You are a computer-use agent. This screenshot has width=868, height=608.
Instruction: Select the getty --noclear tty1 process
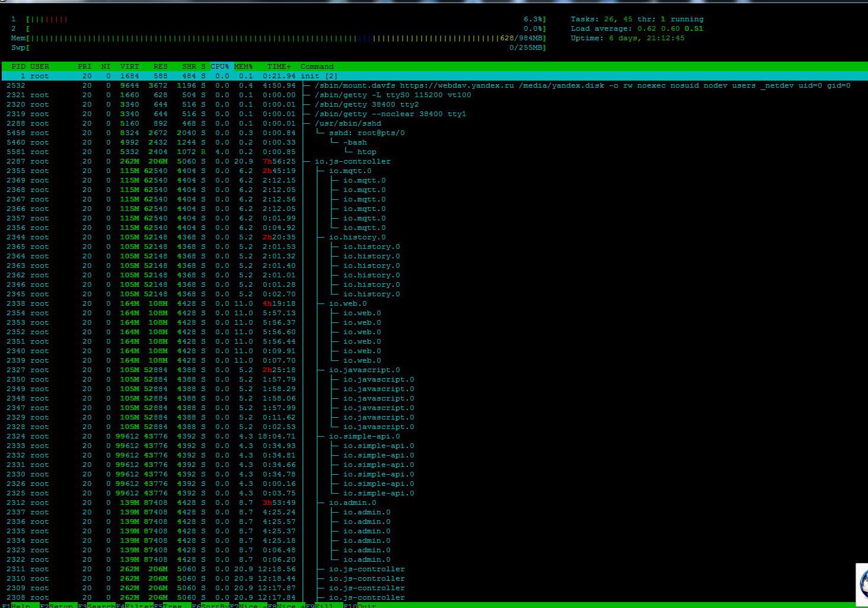[x=434, y=114]
